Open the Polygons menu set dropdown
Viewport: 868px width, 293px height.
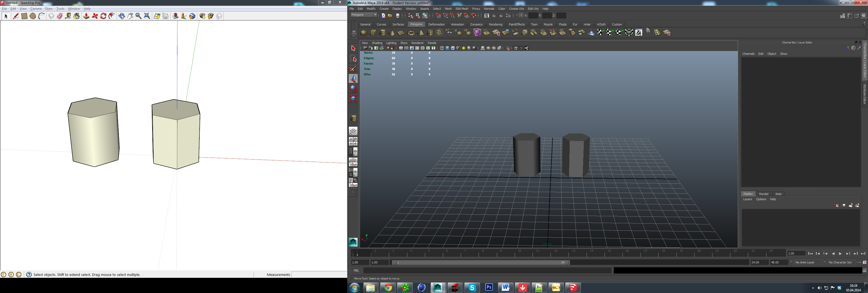pyautogui.click(x=375, y=15)
